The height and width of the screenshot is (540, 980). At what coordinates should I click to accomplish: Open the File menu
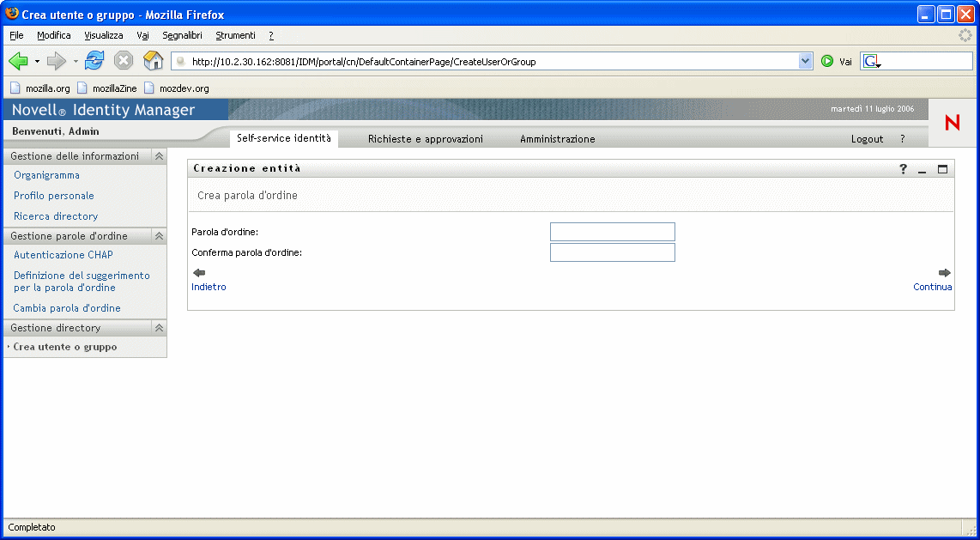click(x=16, y=35)
